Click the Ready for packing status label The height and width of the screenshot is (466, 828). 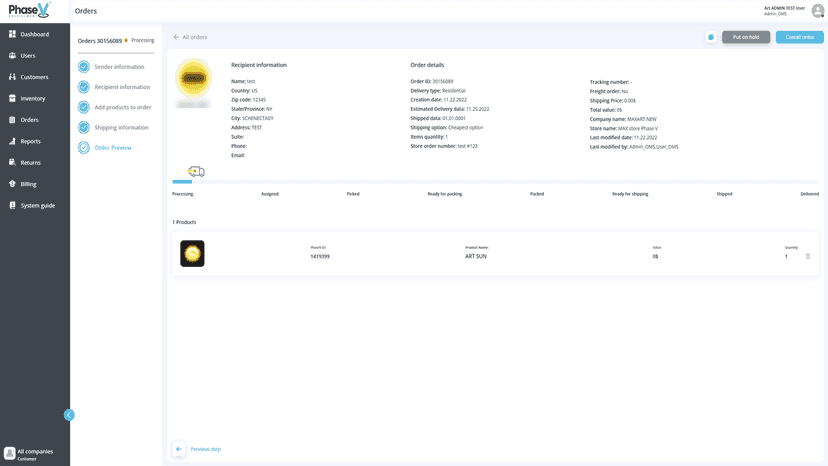(x=445, y=194)
